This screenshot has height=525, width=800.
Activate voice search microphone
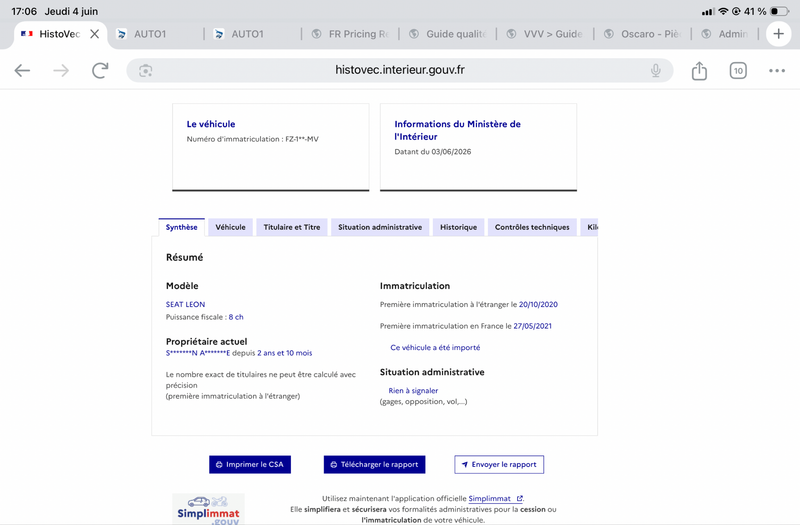[656, 70]
